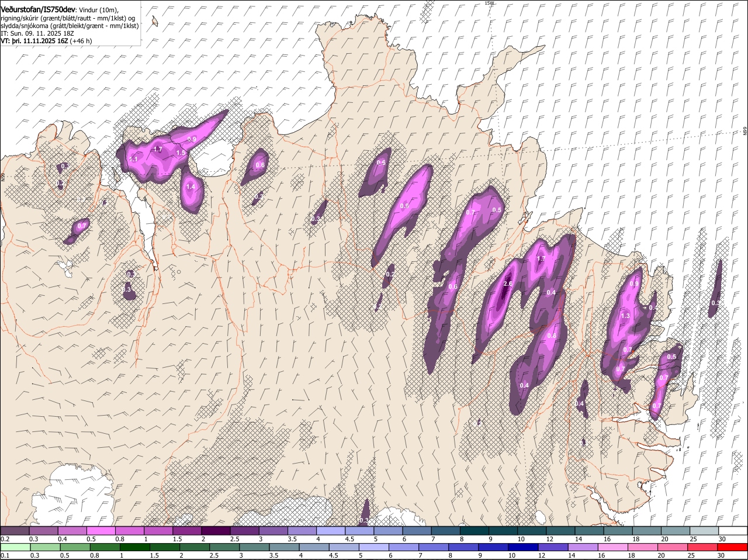Click the '1.3' snowfall value on the map
This screenshot has height=560, width=748.
point(625,316)
